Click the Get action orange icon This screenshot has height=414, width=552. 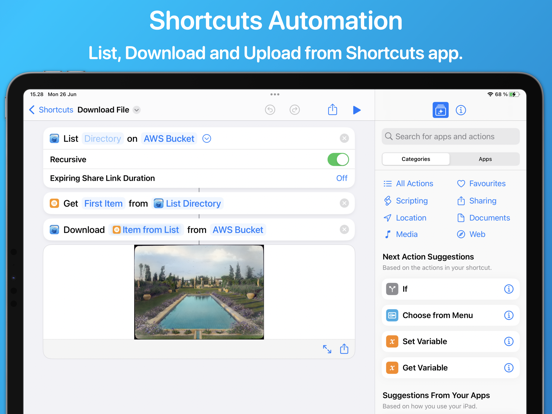tap(54, 203)
